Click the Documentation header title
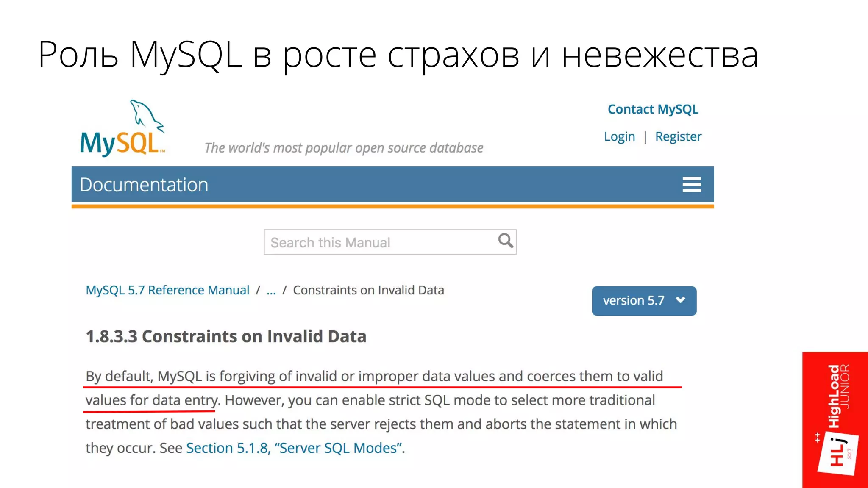The image size is (868, 488). pos(144,185)
